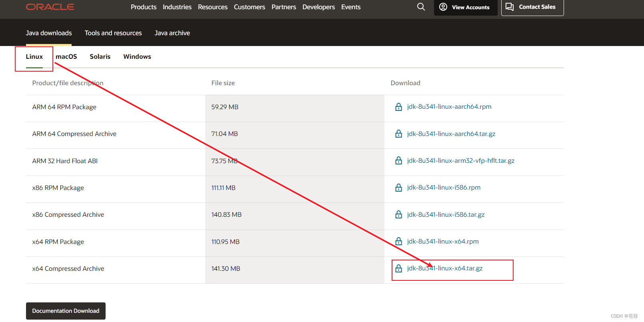Image resolution: width=644 pixels, height=322 pixels.
Task: Open the Products menu
Action: point(144,7)
